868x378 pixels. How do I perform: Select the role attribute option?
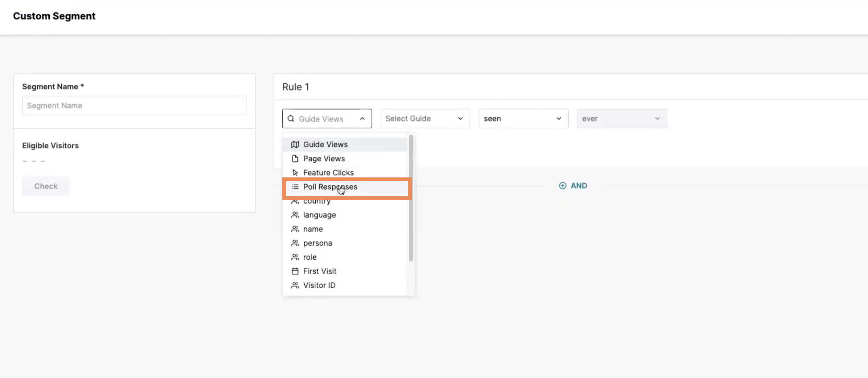click(345, 257)
